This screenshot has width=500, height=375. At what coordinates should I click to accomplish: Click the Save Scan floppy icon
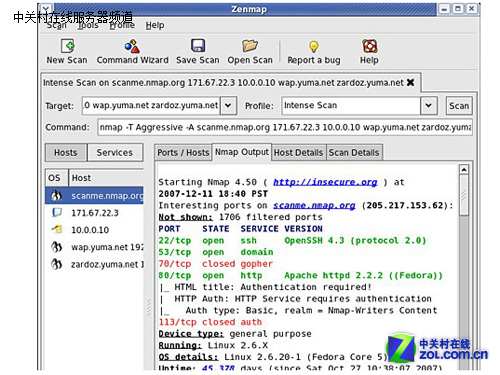click(198, 46)
